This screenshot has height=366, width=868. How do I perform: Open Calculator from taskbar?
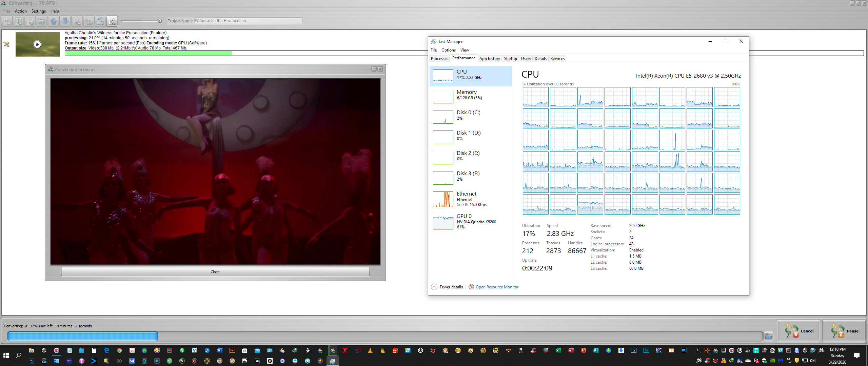coord(94,350)
